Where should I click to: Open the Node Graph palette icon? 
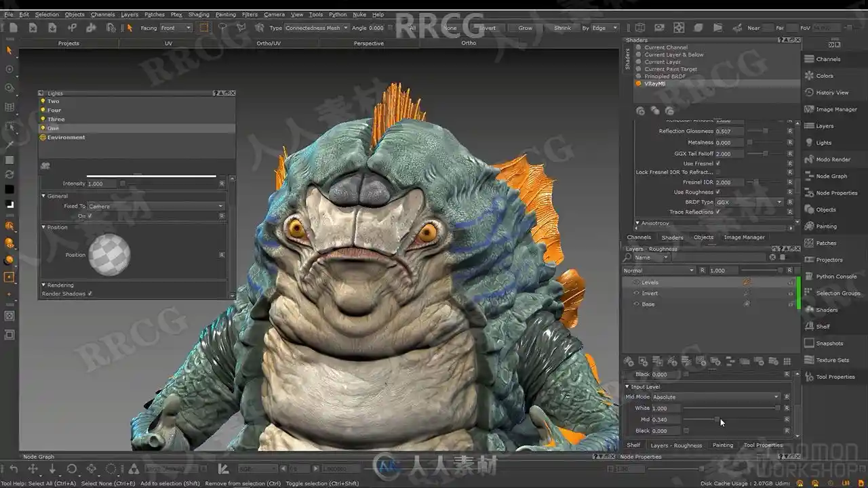[809, 176]
